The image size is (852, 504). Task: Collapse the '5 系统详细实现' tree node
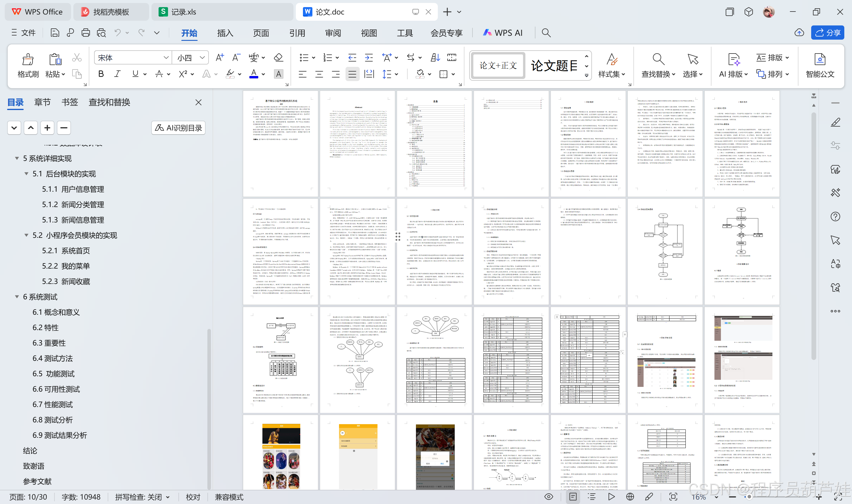(x=17, y=158)
